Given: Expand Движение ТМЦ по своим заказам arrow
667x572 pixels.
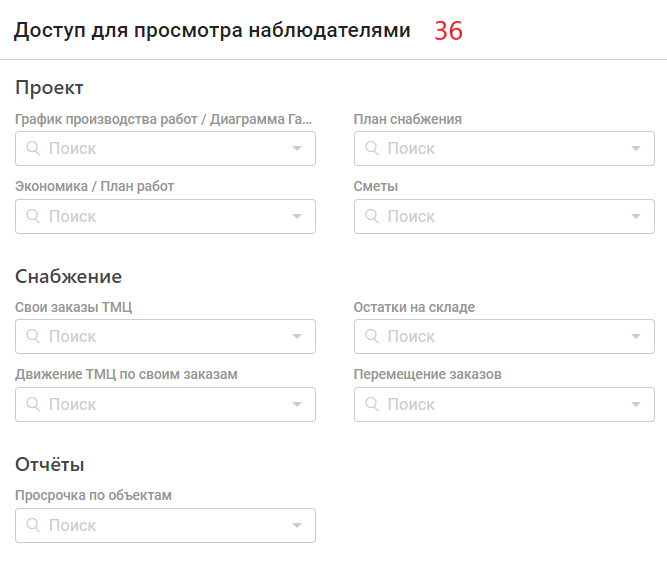Looking at the screenshot, I should [x=297, y=404].
